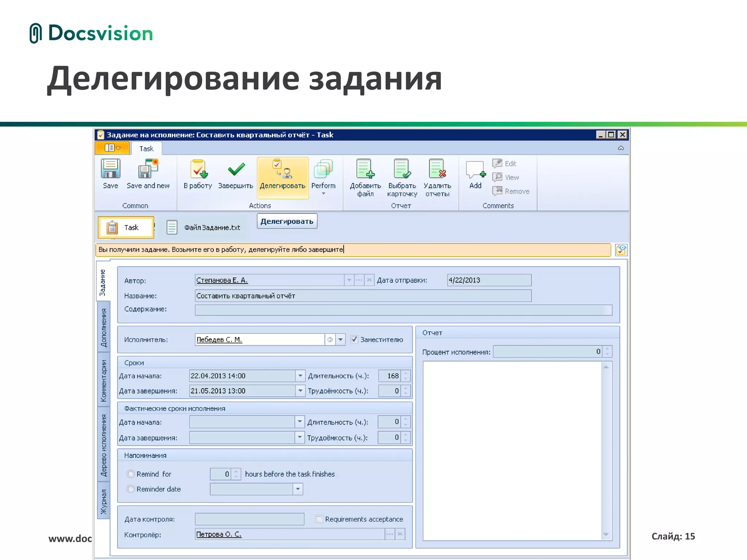This screenshot has height=560, width=747.
Task: Open the 'Комментарии' vertical tab
Action: [x=104, y=380]
